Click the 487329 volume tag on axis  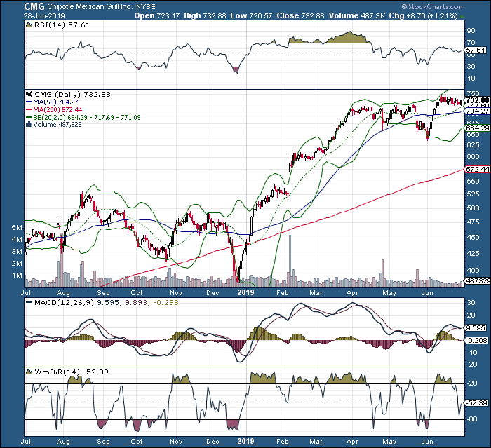pyautogui.click(x=478, y=281)
